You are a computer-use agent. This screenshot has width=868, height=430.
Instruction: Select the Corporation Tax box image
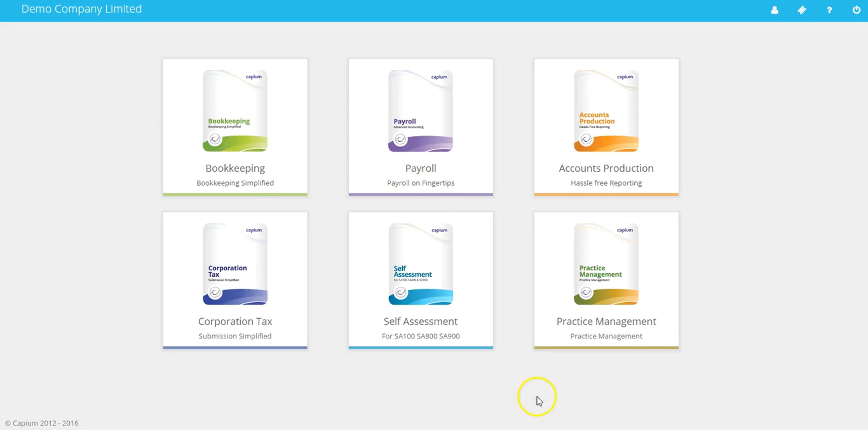(x=235, y=264)
